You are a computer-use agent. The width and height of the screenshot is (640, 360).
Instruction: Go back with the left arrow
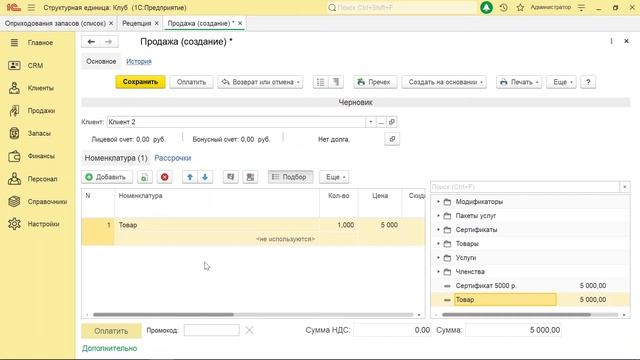coord(91,42)
